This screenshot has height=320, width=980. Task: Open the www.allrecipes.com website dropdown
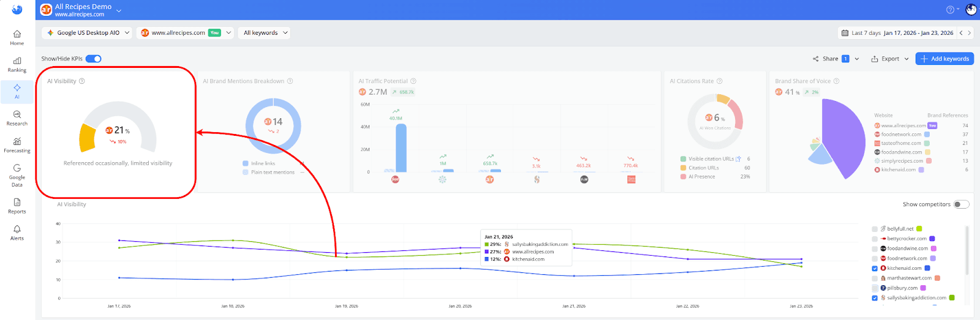185,33
